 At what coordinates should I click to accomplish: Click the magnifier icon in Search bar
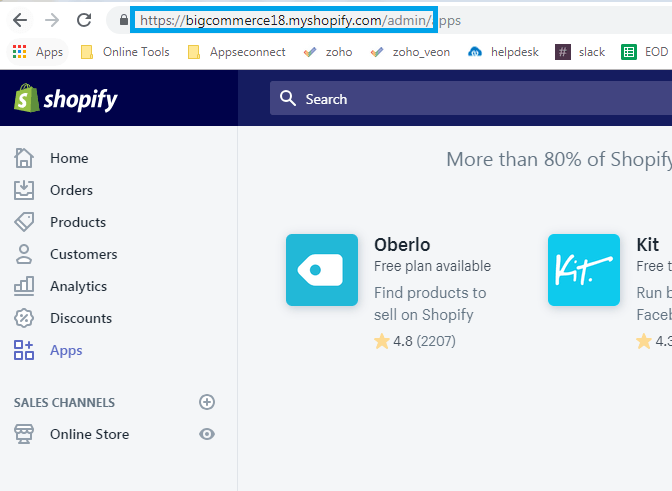click(288, 98)
